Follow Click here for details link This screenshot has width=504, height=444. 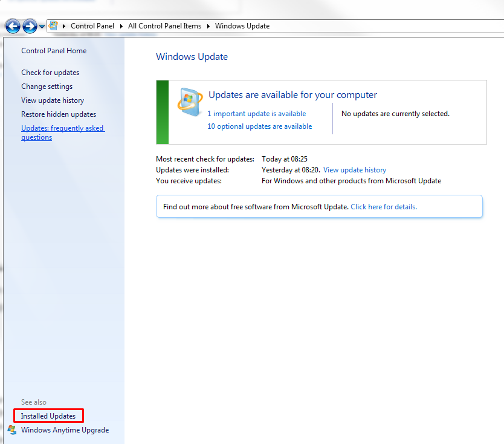click(x=384, y=207)
